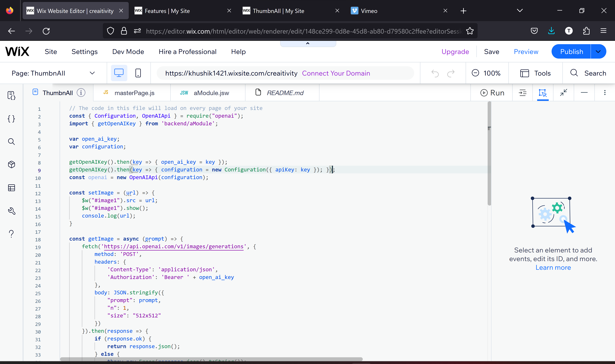Open the databases table icon panel
The width and height of the screenshot is (615, 364).
pos(11,188)
